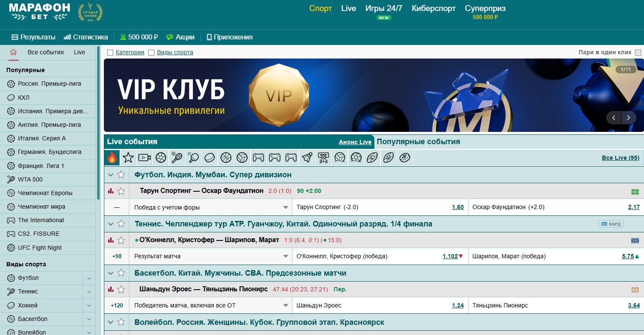Open scoreboard icon for О'Коннелл — Шарипов match
644x335 pixels.
coord(635,240)
